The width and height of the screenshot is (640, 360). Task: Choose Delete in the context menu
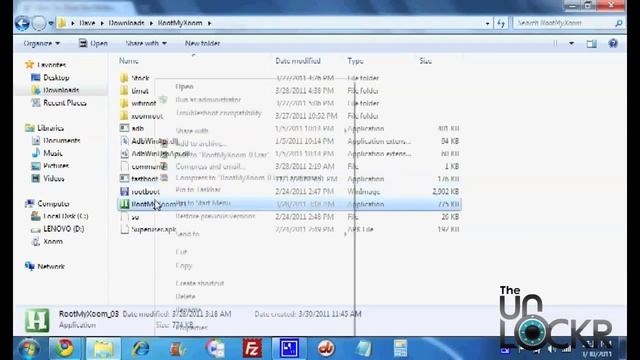point(185,296)
